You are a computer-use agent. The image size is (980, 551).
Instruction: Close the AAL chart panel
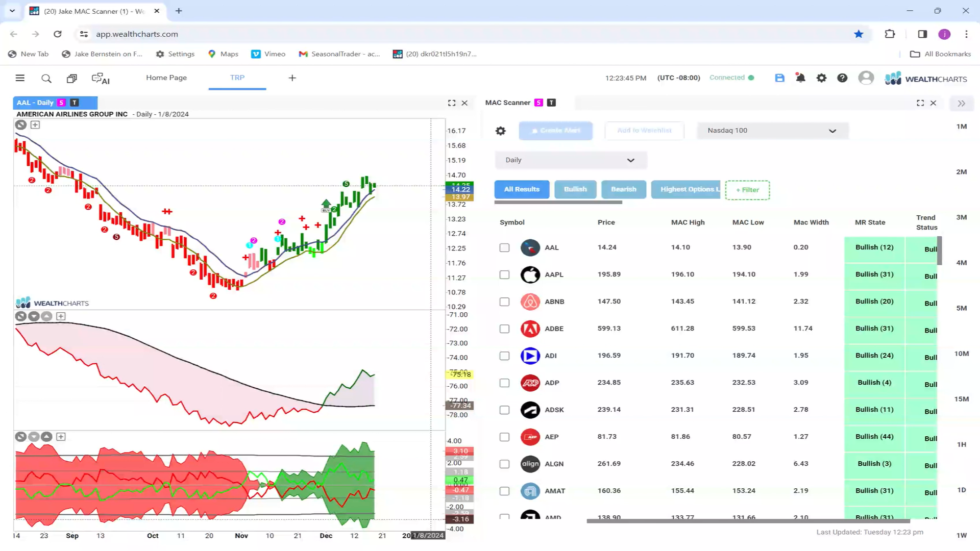[464, 103]
